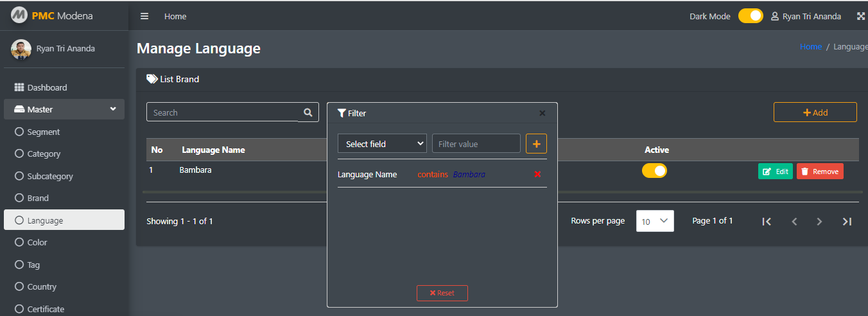Click the No column header
The image size is (868, 316).
pos(157,150)
